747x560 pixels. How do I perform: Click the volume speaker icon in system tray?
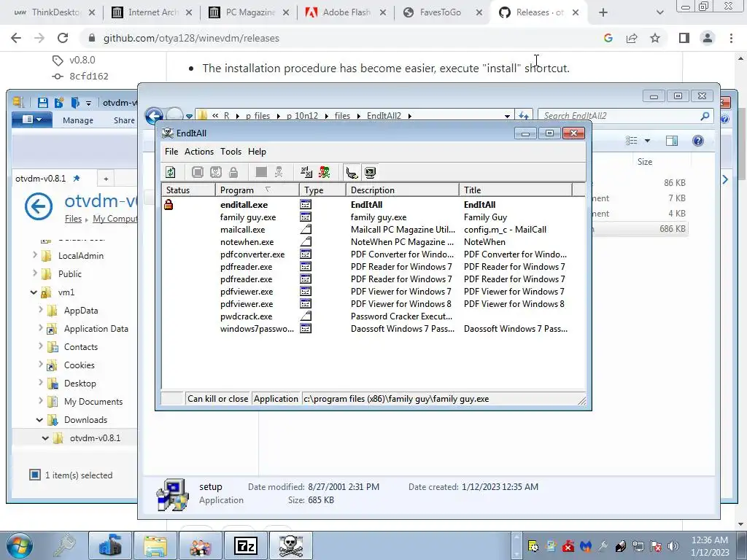673,545
